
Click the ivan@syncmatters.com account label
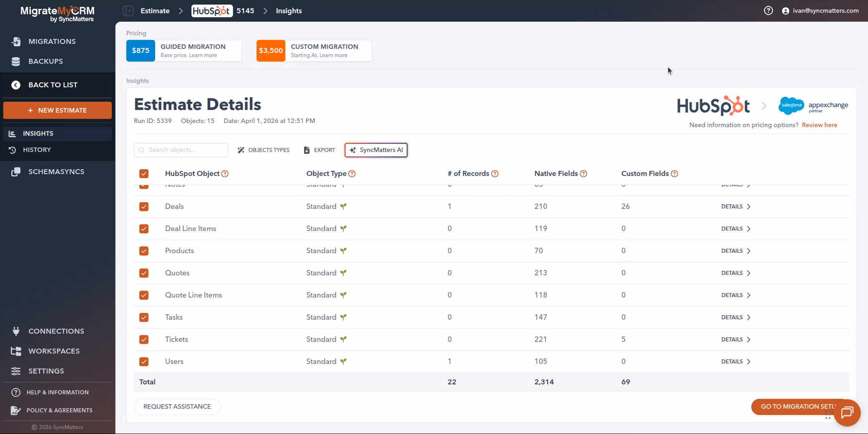pyautogui.click(x=825, y=11)
